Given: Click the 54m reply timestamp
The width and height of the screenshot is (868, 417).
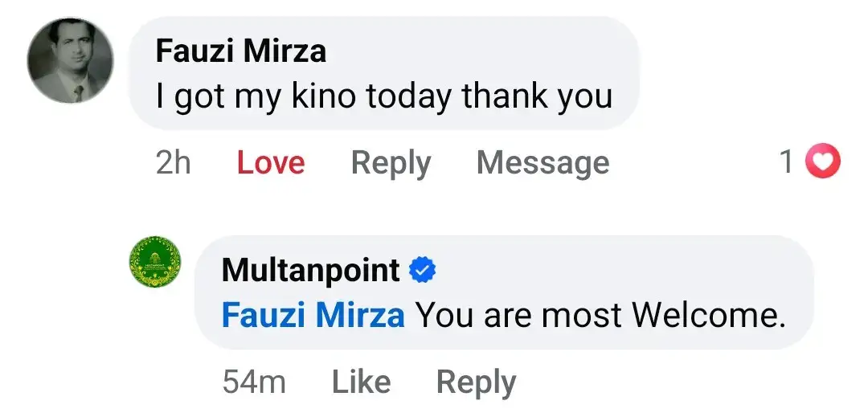Looking at the screenshot, I should 254,382.
